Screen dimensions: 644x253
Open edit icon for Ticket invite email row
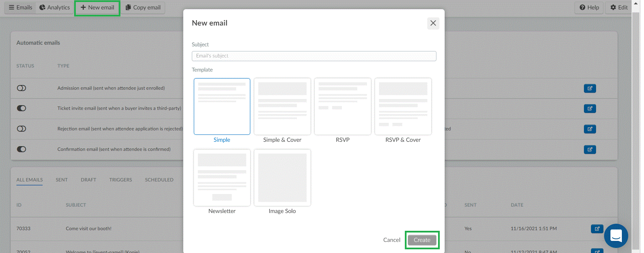click(590, 109)
